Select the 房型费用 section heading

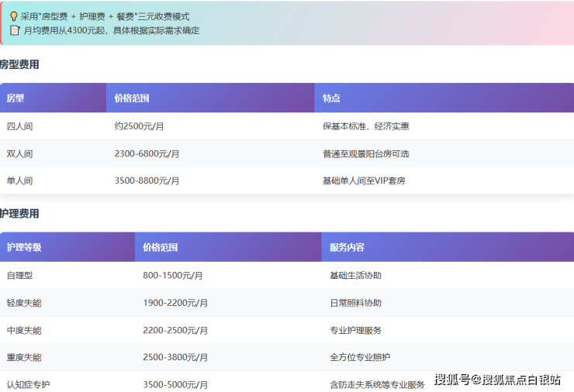(19, 64)
